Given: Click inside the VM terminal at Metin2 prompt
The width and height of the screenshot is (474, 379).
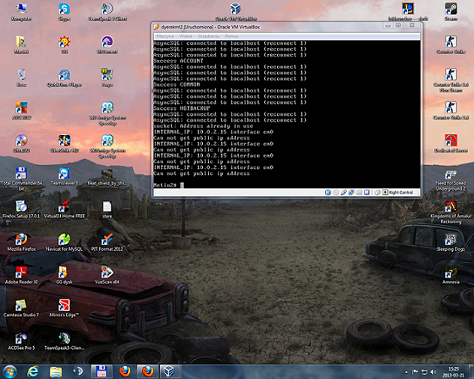Looking at the screenshot, I should pos(182,185).
